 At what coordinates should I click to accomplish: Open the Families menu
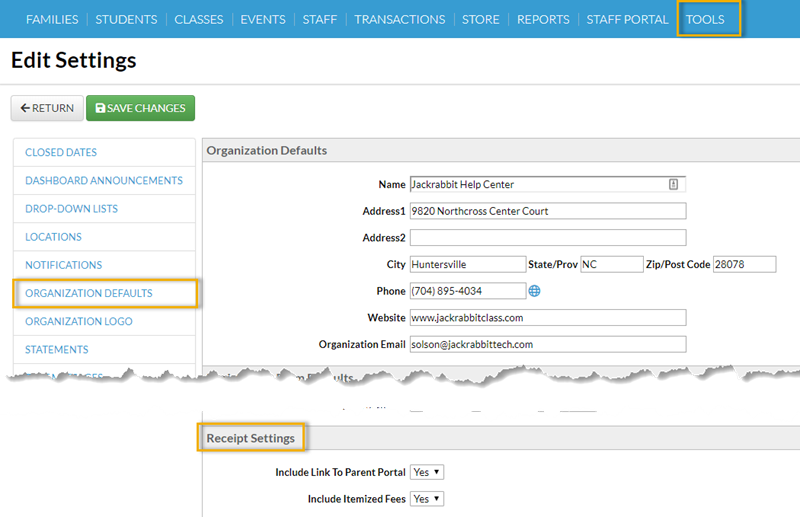(x=52, y=19)
